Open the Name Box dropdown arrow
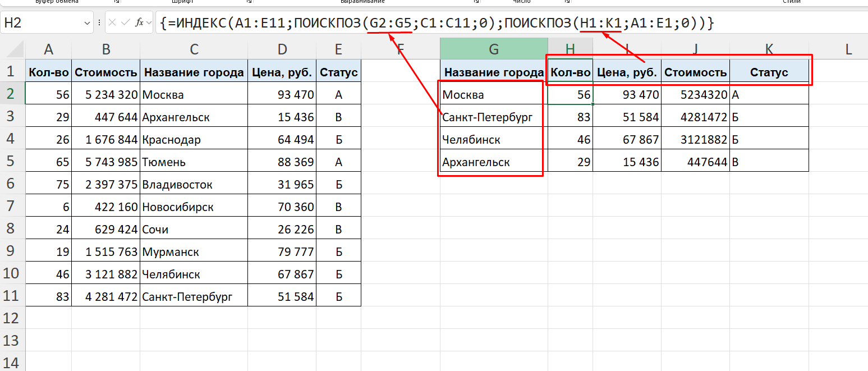868x371 pixels. click(87, 23)
